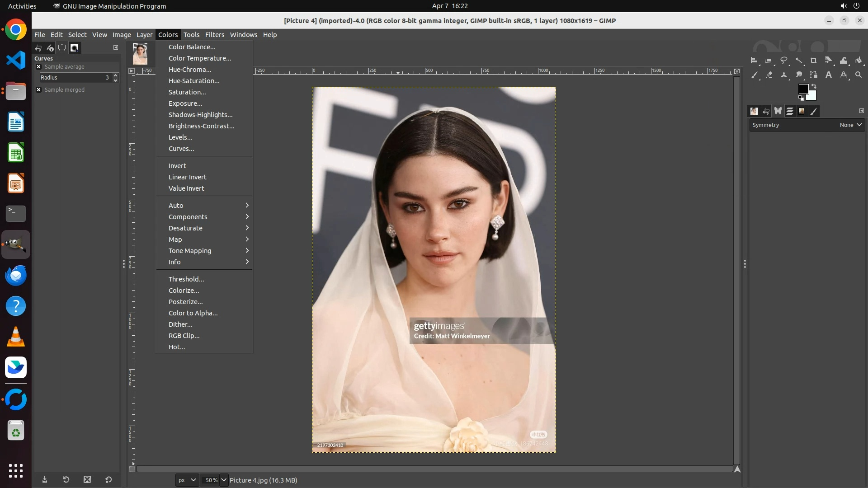Image resolution: width=868 pixels, height=488 pixels.
Task: Select the Text tool
Action: coord(829,75)
